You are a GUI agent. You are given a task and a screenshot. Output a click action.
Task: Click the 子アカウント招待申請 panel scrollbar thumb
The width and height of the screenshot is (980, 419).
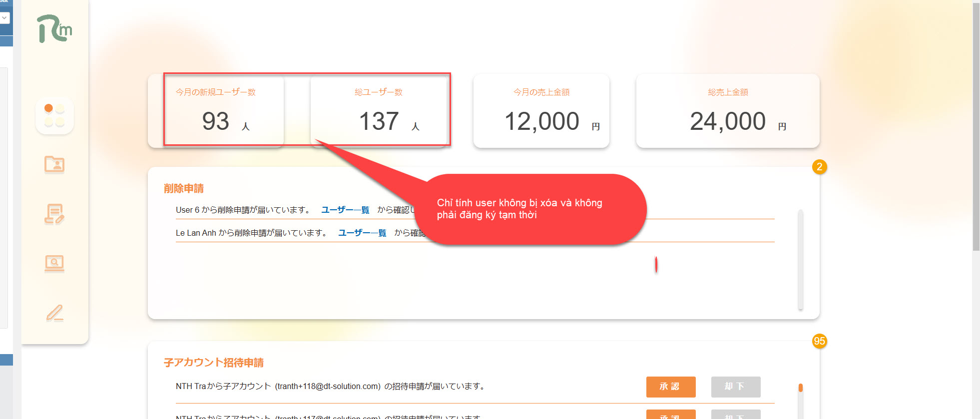pyautogui.click(x=800, y=388)
